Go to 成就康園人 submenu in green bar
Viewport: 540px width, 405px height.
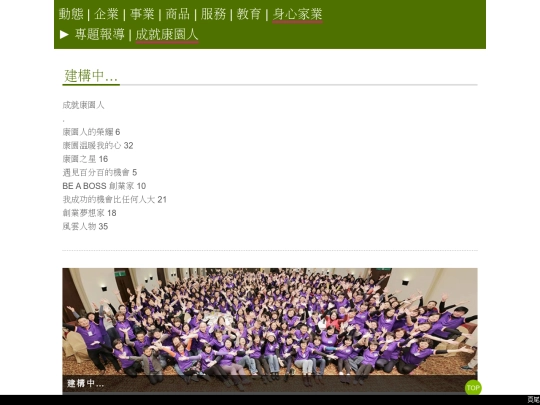tap(167, 35)
